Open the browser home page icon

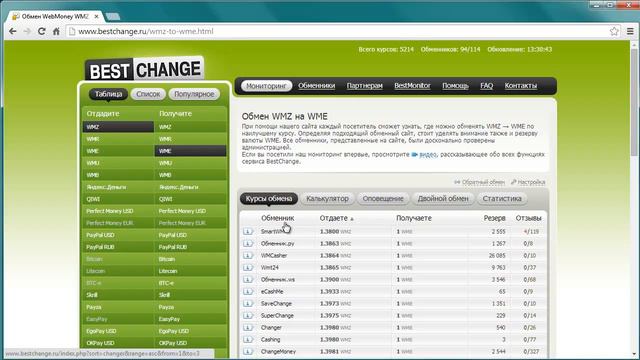click(56, 31)
